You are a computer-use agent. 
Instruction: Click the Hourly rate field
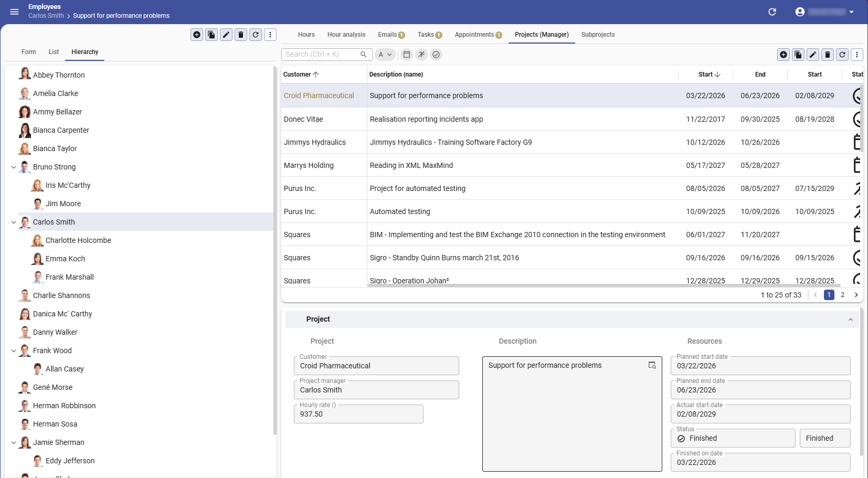358,414
